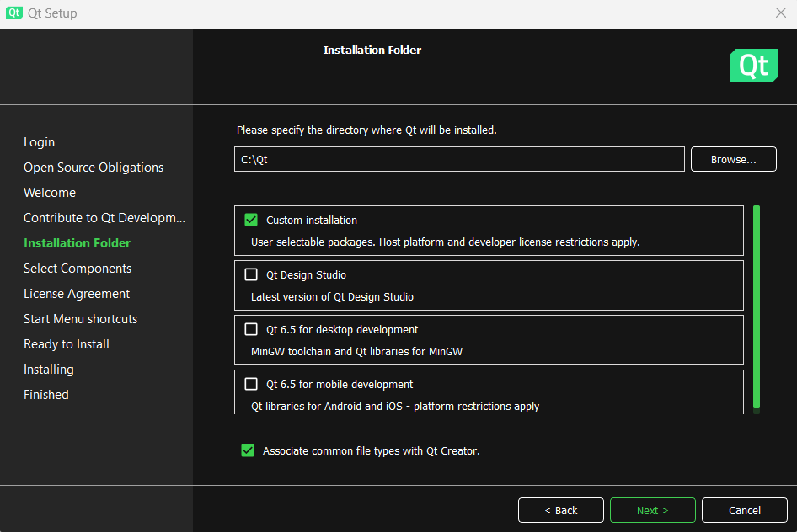Open the Open Source Obligations step
Image resolution: width=797 pixels, height=532 pixels.
(x=94, y=168)
